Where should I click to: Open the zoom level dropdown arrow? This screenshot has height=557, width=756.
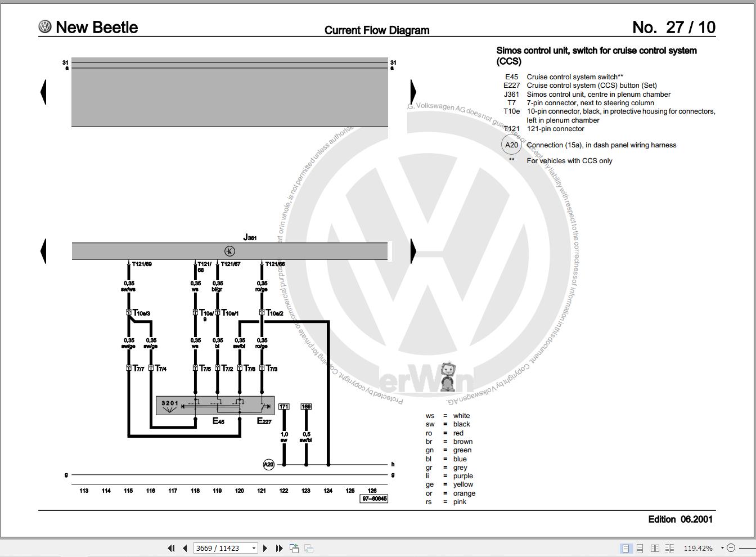(722, 549)
